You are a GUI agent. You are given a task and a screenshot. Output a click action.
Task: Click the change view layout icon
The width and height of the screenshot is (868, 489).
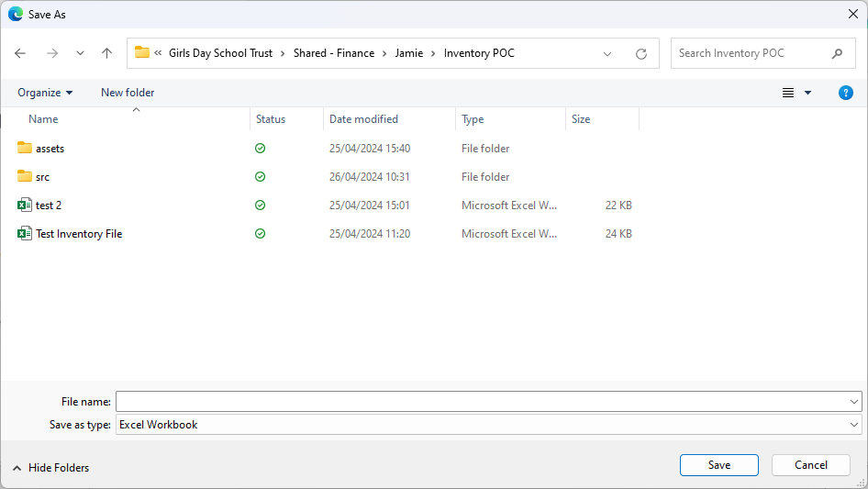click(788, 93)
